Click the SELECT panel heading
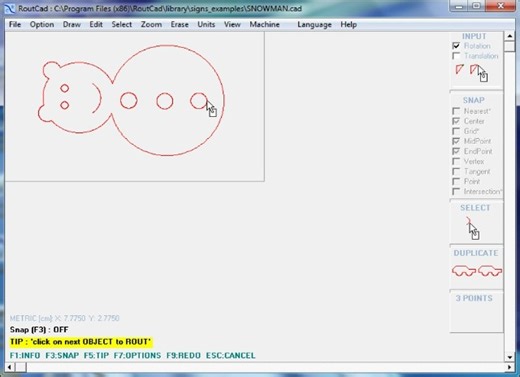The height and width of the screenshot is (377, 520). coord(475,208)
